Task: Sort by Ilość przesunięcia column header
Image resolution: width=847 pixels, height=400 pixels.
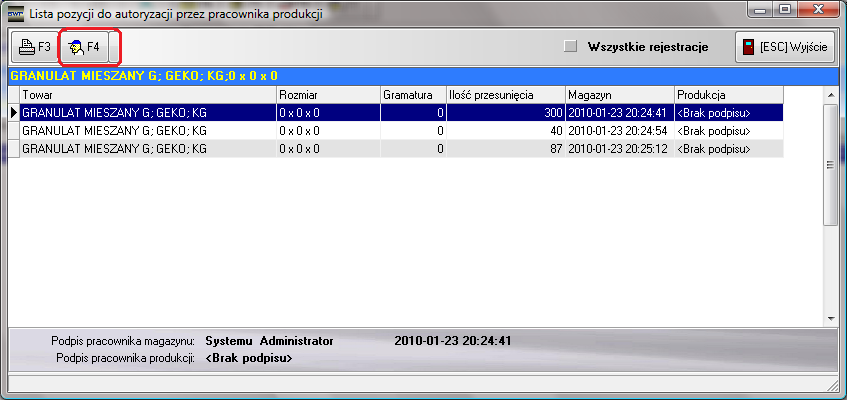Action: 505,94
